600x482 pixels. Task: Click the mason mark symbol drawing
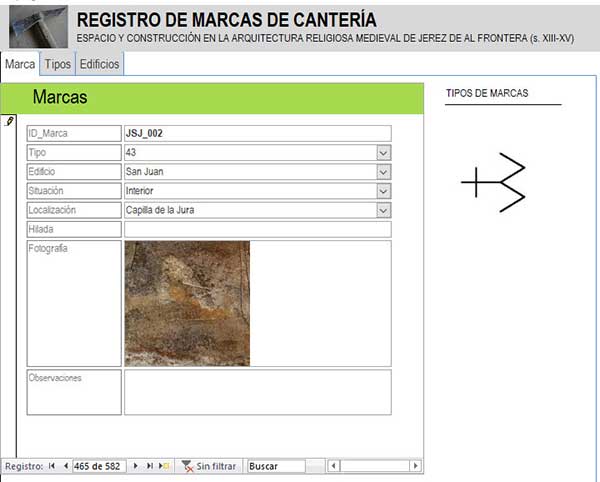pyautogui.click(x=493, y=182)
